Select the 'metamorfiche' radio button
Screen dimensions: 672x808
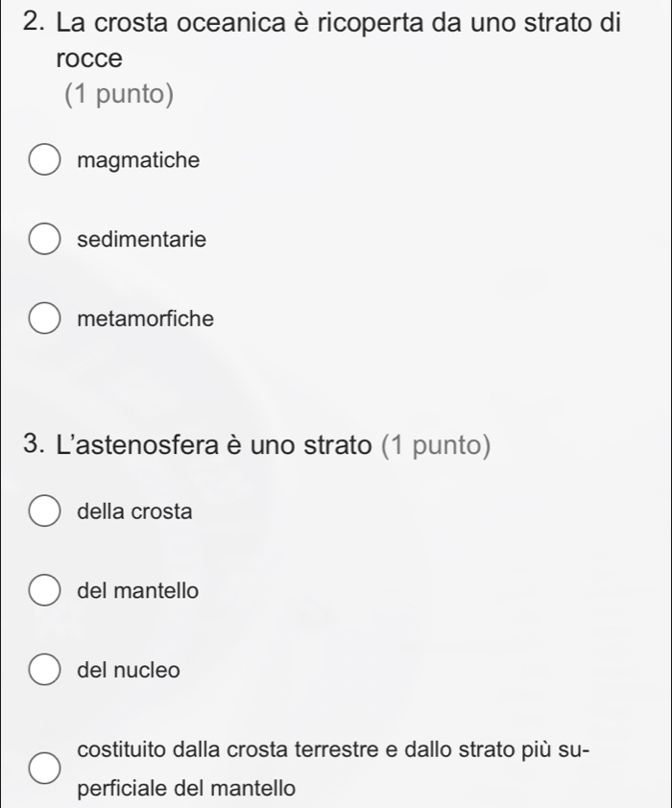pyautogui.click(x=44, y=319)
